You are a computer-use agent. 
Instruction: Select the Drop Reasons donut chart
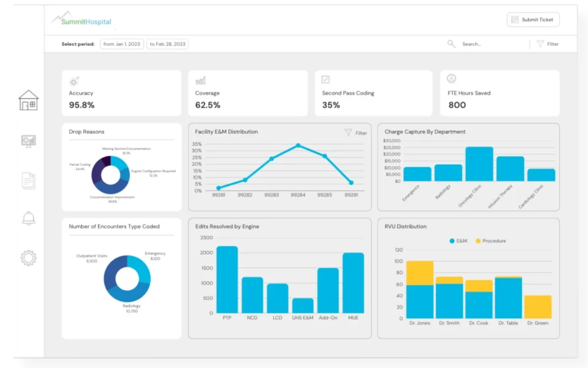click(x=110, y=175)
